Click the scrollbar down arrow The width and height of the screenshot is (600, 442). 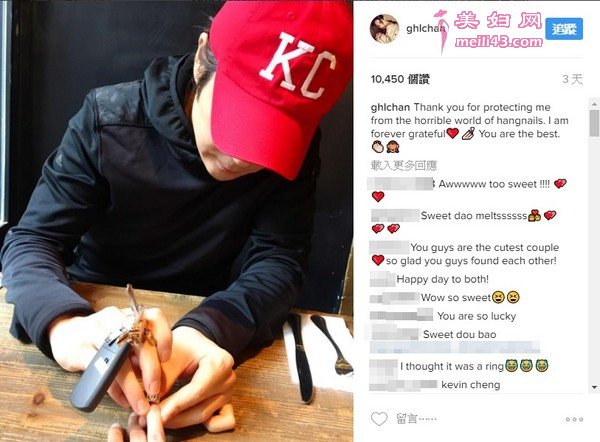(594, 387)
